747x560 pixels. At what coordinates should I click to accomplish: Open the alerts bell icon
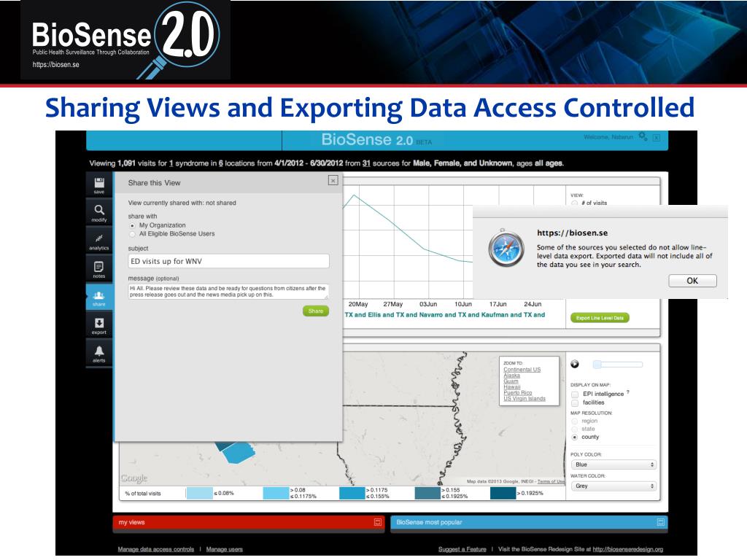(99, 354)
